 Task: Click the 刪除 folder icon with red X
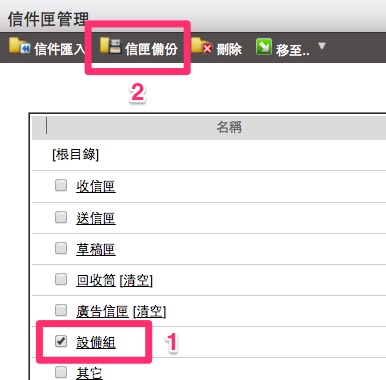pos(202,46)
